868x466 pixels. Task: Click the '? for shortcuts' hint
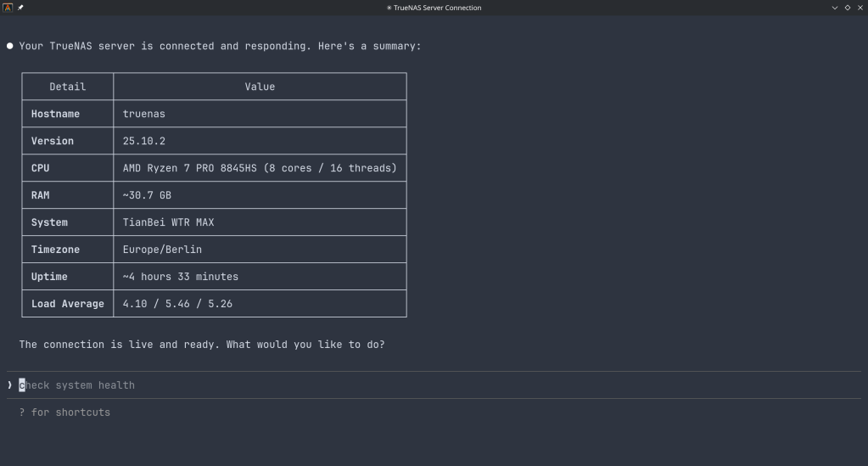(64, 413)
